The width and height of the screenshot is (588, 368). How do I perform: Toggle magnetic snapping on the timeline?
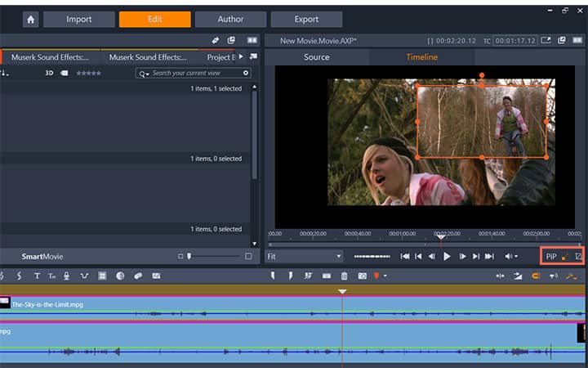click(x=536, y=276)
